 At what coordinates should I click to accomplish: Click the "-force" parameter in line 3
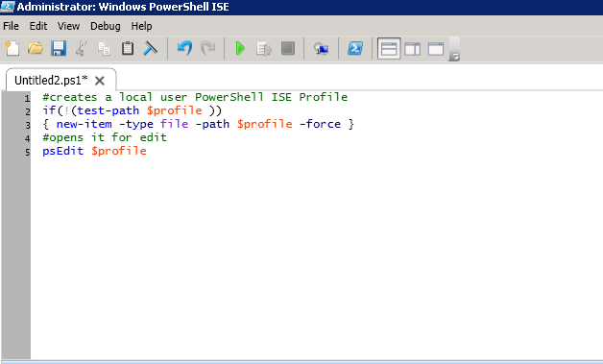click(x=320, y=124)
